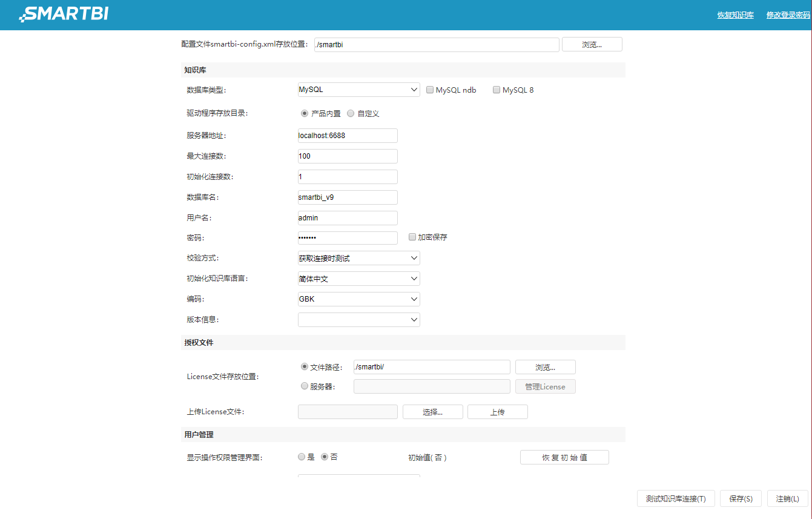The height and width of the screenshot is (519, 812).
Task: Click the License path field with ./smartbi/
Action: coord(432,367)
